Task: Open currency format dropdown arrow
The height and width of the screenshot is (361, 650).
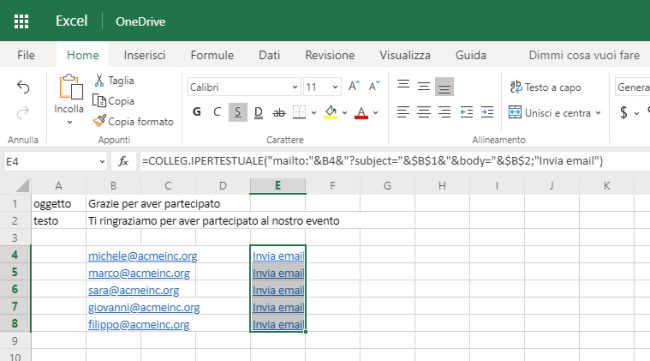Action: pos(637,113)
